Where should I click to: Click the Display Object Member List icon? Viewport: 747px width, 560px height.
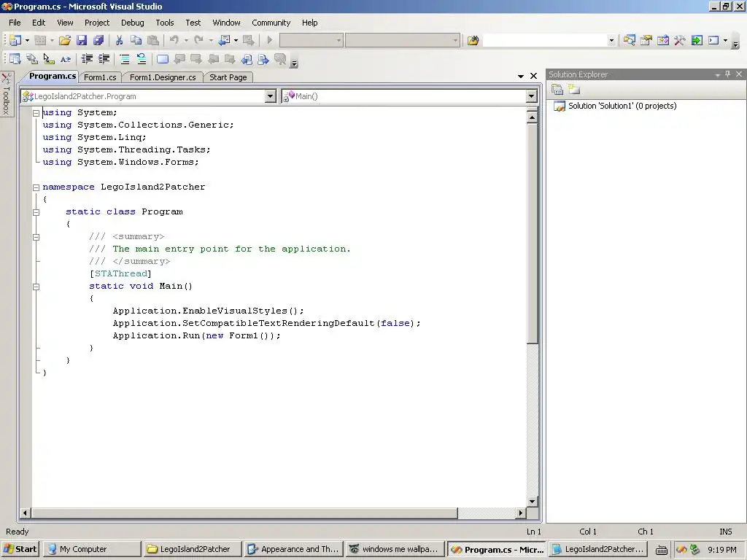(x=15, y=59)
